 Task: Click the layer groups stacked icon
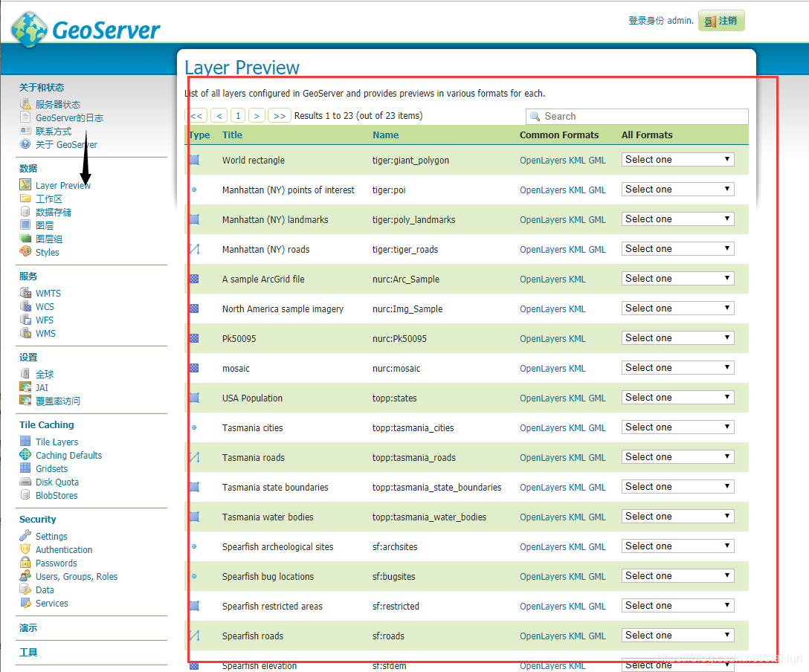tap(25, 238)
